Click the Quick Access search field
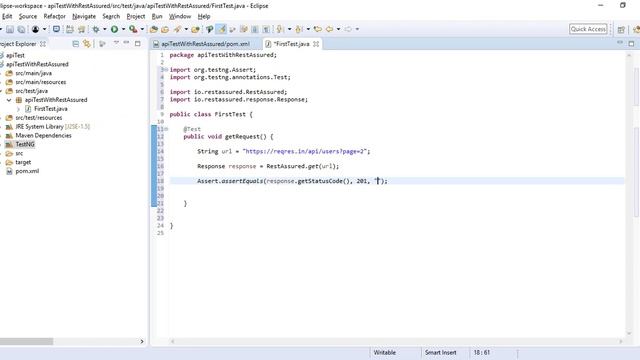 click(588, 29)
